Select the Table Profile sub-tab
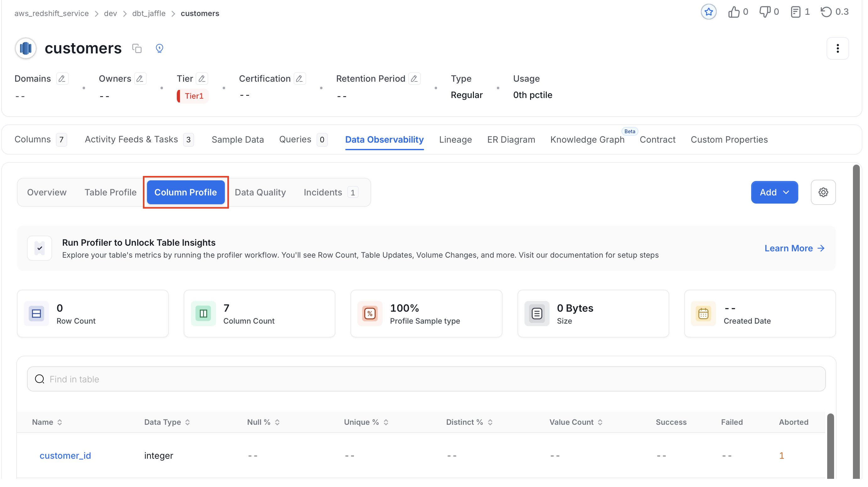Screen dimensions: 868x487 coord(110,192)
